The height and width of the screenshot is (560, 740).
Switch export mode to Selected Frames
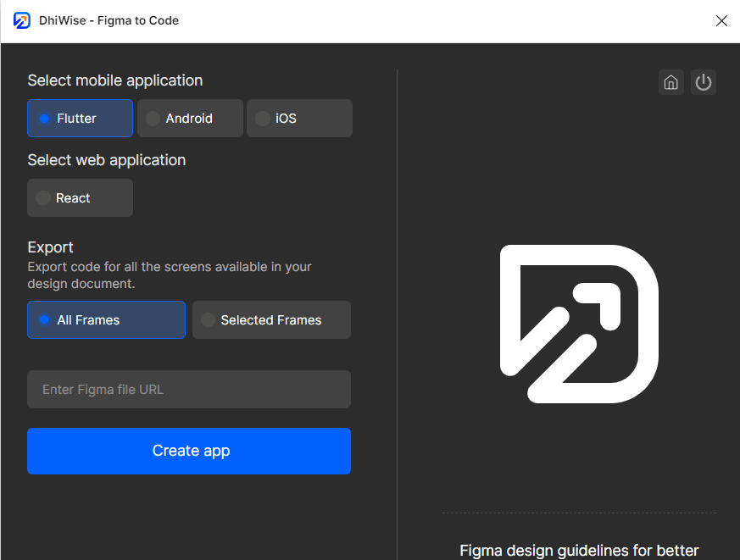[x=271, y=319]
